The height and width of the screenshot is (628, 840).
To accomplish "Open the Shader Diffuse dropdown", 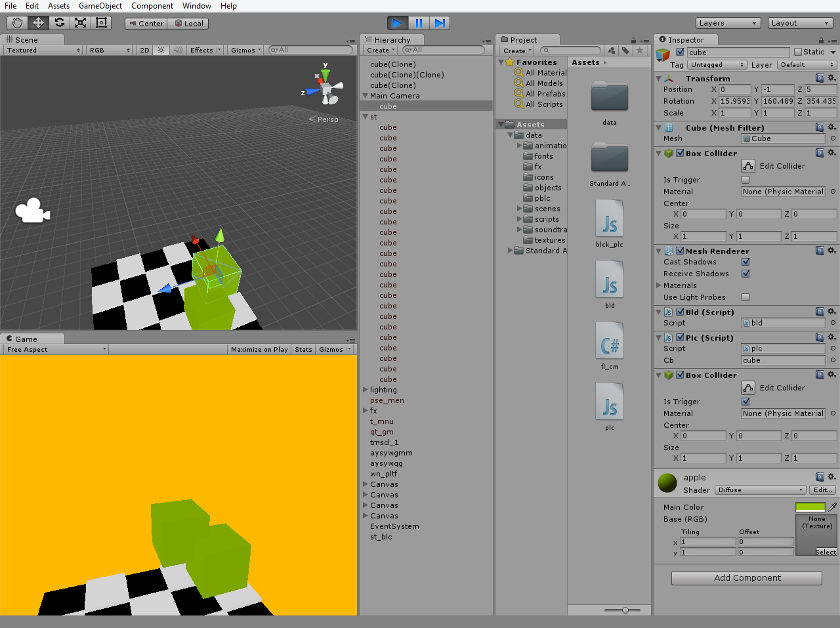I will coord(760,490).
